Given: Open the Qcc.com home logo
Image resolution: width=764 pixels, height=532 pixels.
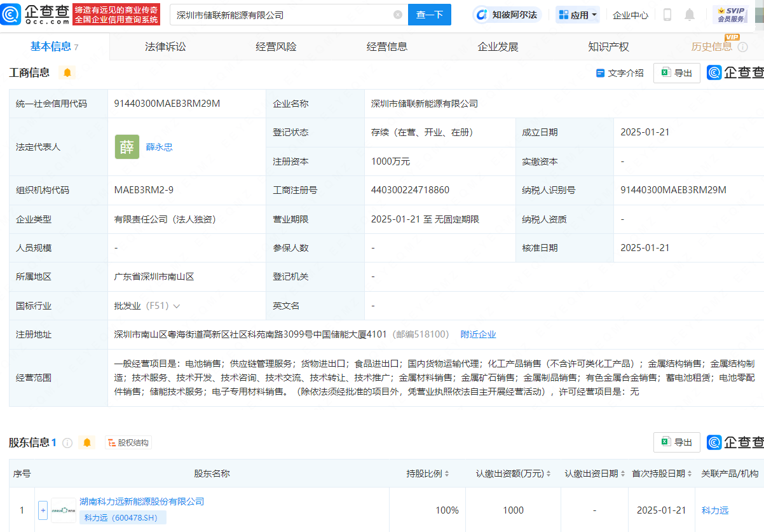Looking at the screenshot, I should [x=35, y=14].
